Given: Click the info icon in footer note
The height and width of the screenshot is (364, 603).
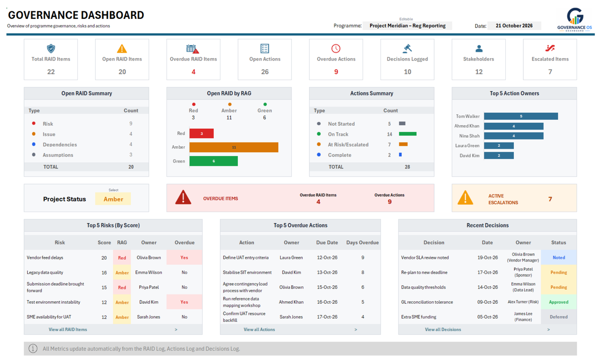Looking at the screenshot, I should click(33, 349).
